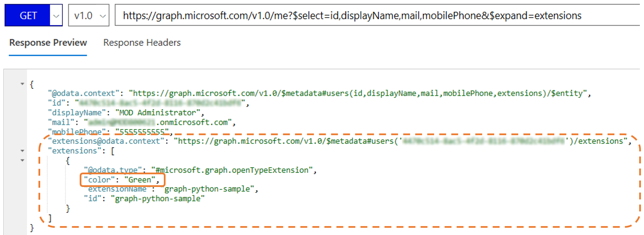Switch to the Response Headers tab

[142, 43]
